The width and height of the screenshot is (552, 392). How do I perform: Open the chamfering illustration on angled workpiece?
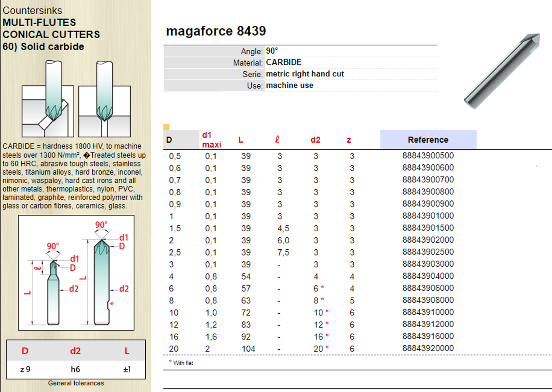click(x=48, y=99)
